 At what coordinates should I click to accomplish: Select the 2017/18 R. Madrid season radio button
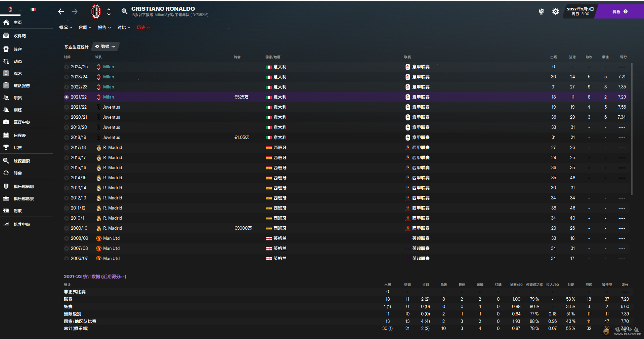point(67,148)
